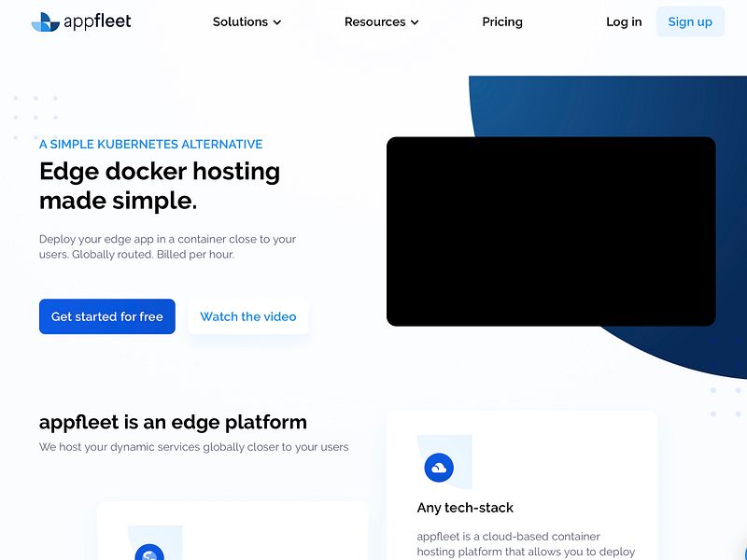Click 'appfleet is a cloud-based container' description
747x560 pixels.
point(526,544)
